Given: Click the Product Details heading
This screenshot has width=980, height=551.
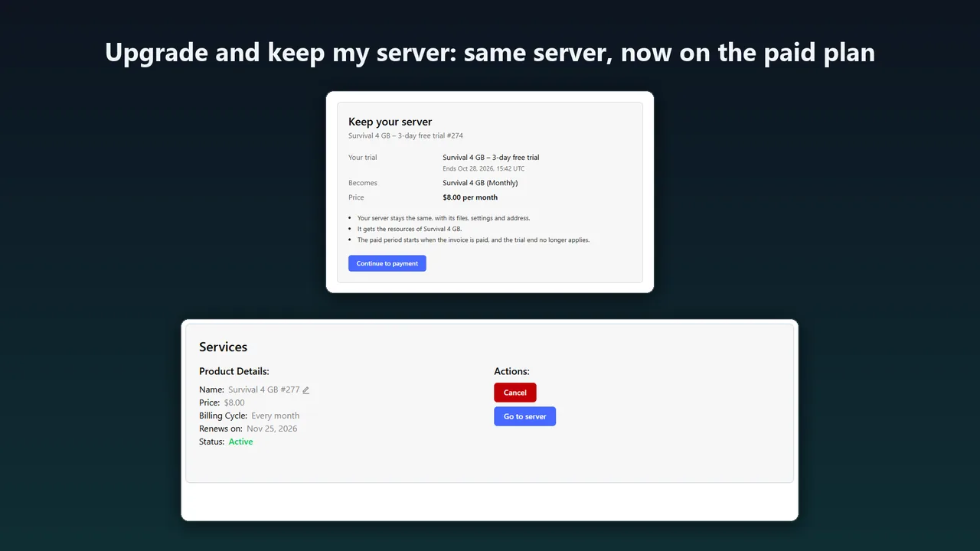Looking at the screenshot, I should click(x=234, y=371).
